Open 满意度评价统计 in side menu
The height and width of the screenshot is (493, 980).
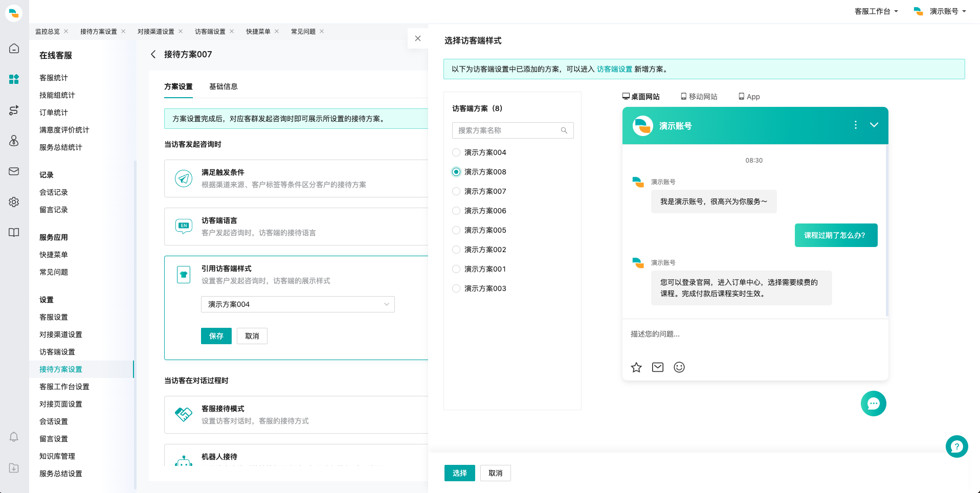point(64,130)
